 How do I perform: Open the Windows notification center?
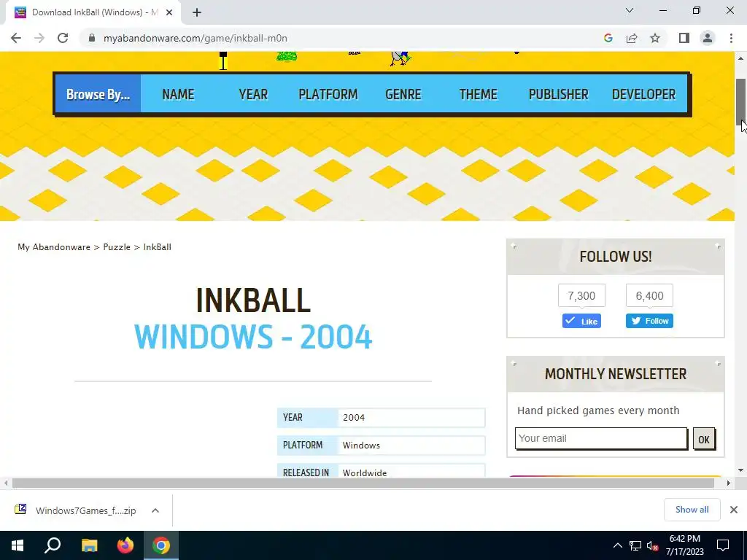723,545
